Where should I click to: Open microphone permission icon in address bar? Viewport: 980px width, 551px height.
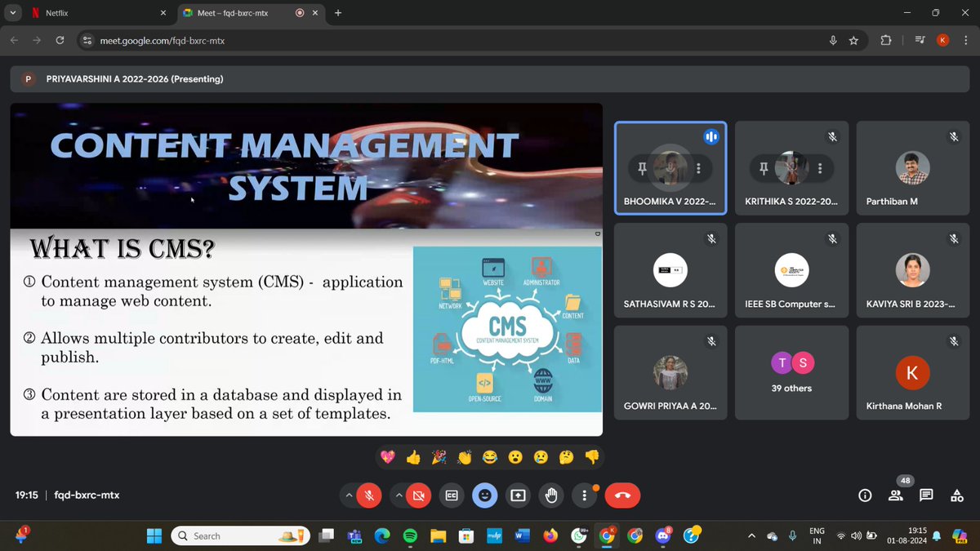pyautogui.click(x=833, y=40)
